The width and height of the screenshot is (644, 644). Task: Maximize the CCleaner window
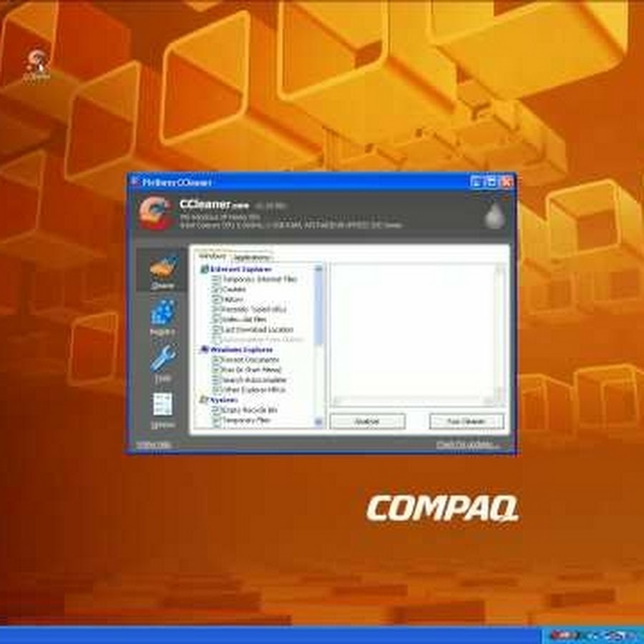[x=491, y=182]
